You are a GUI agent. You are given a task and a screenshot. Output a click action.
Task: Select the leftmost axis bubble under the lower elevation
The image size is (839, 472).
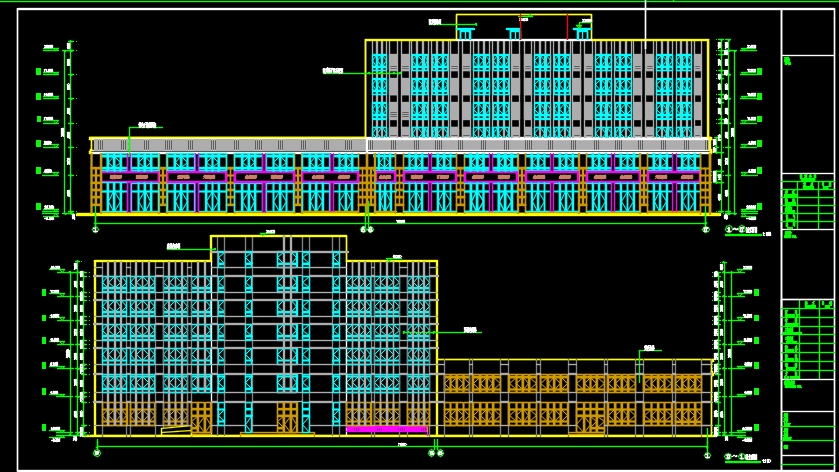point(97,453)
